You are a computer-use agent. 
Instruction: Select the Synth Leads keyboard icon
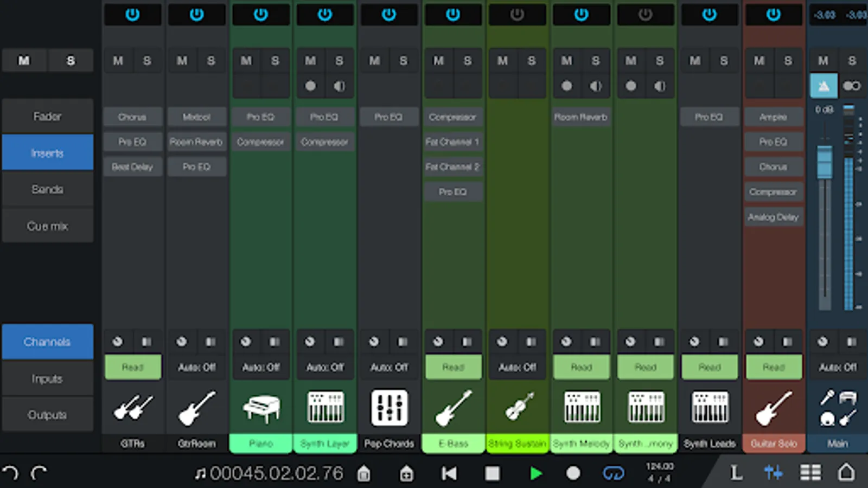(x=710, y=407)
